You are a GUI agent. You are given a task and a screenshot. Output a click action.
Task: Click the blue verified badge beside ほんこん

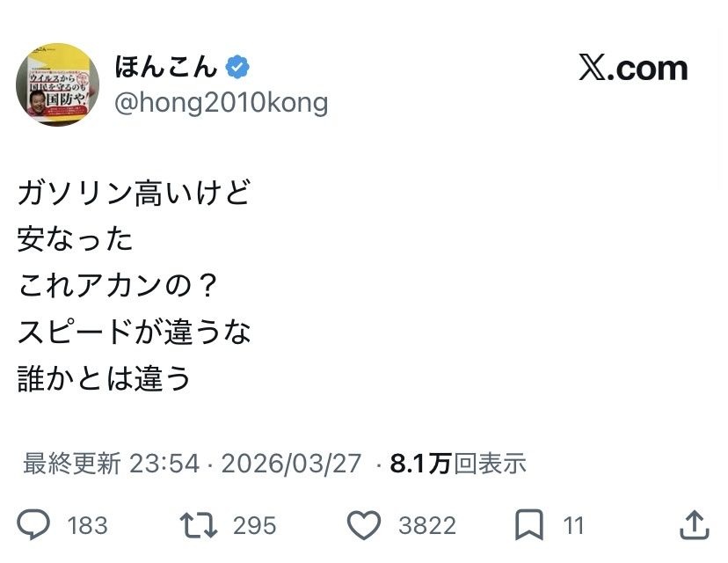237,67
